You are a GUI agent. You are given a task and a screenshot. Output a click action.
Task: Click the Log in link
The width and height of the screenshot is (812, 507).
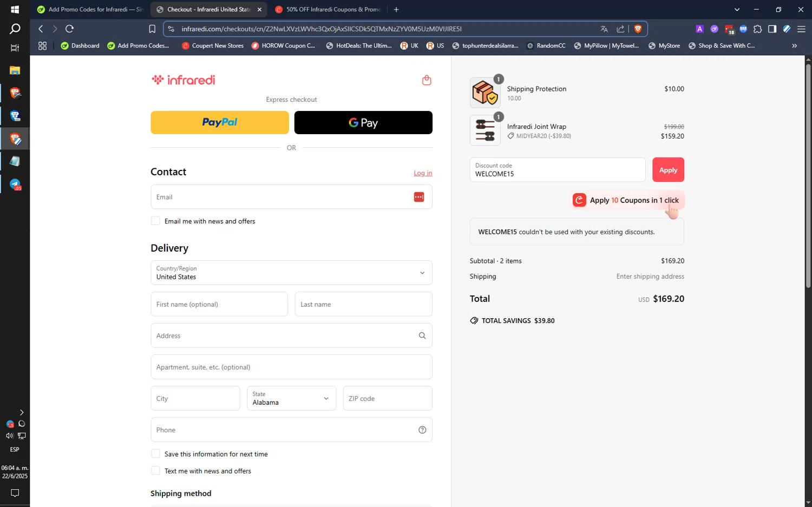point(423,173)
